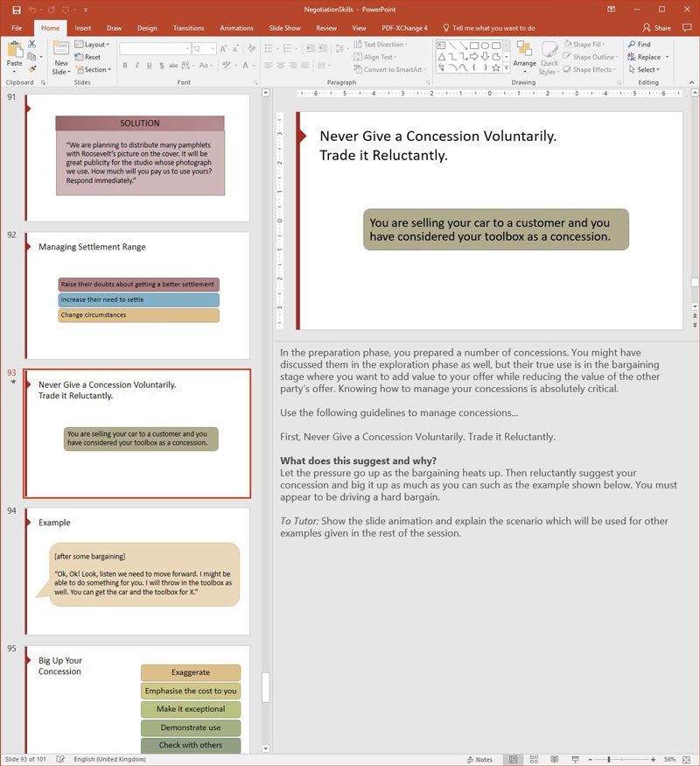Increase font size

click(x=223, y=49)
